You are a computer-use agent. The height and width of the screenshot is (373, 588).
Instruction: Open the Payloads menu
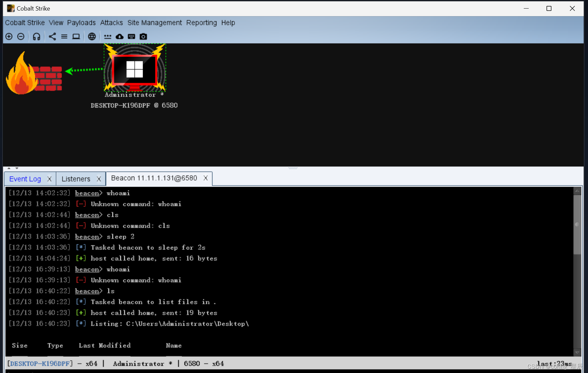point(81,23)
